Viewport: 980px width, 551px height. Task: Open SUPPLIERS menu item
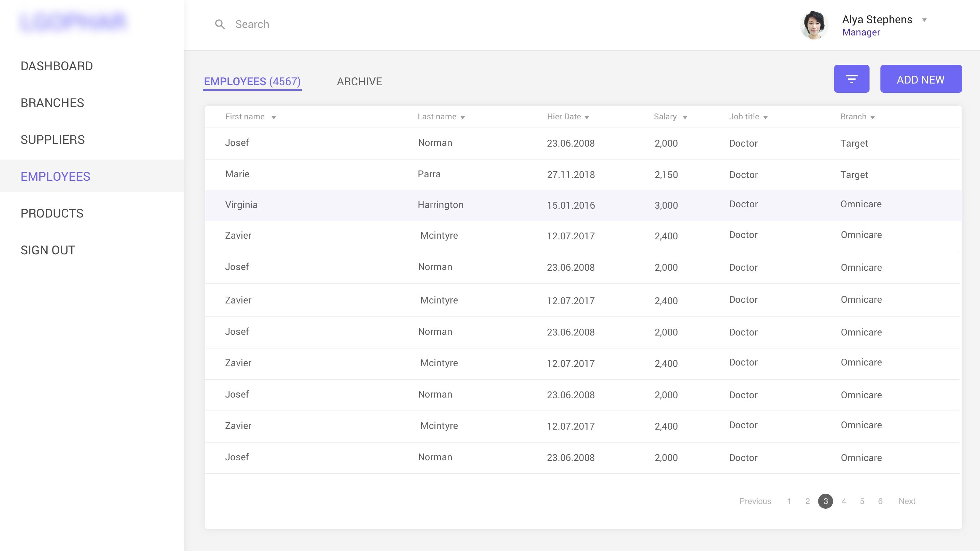[x=53, y=140]
